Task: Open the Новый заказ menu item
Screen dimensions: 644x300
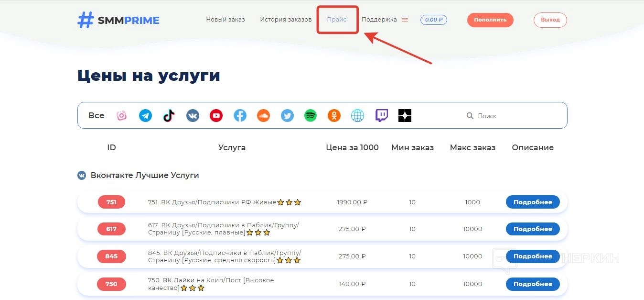Action: click(x=225, y=20)
